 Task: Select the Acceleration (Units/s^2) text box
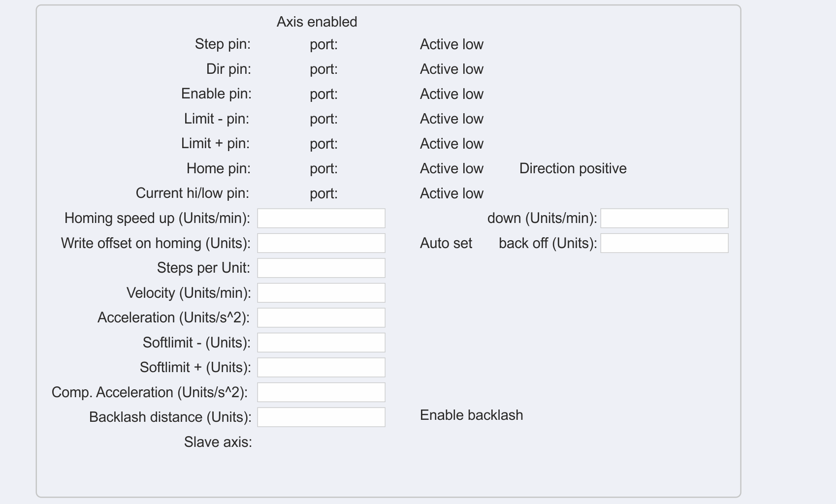(x=321, y=317)
